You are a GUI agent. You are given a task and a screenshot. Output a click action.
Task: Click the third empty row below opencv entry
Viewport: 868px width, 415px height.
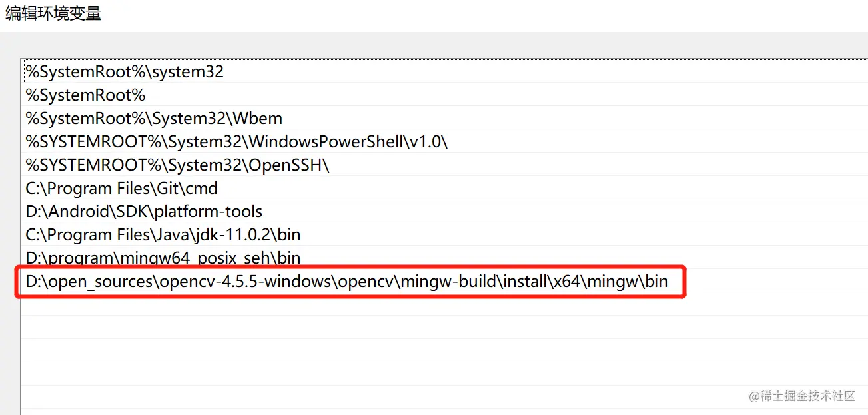pyautogui.click(x=400, y=351)
